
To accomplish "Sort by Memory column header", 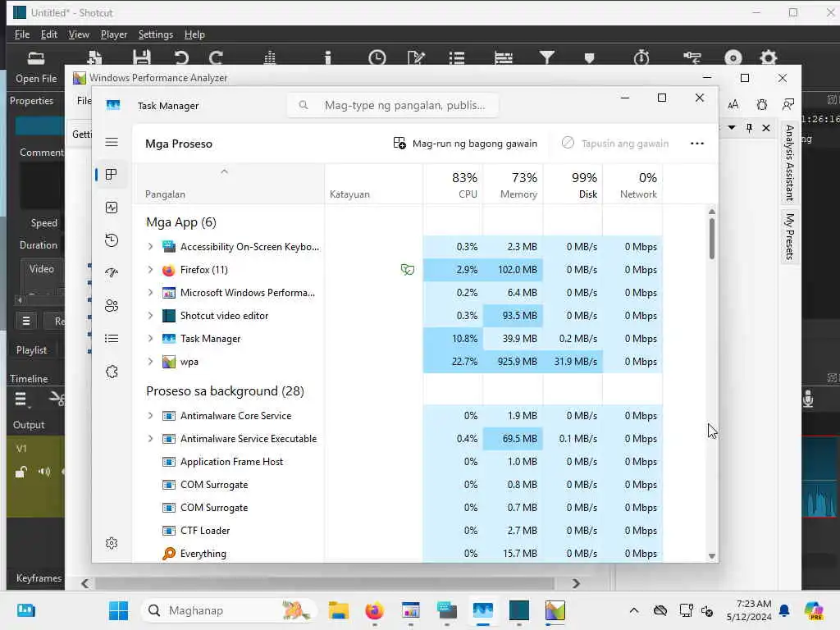I will coord(513,185).
